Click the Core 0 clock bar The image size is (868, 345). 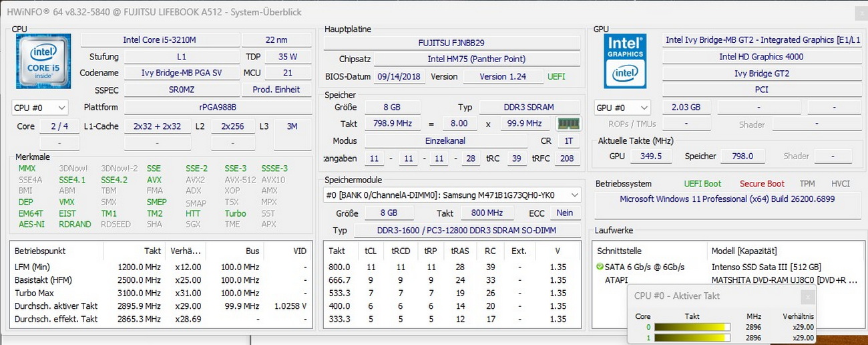click(692, 328)
